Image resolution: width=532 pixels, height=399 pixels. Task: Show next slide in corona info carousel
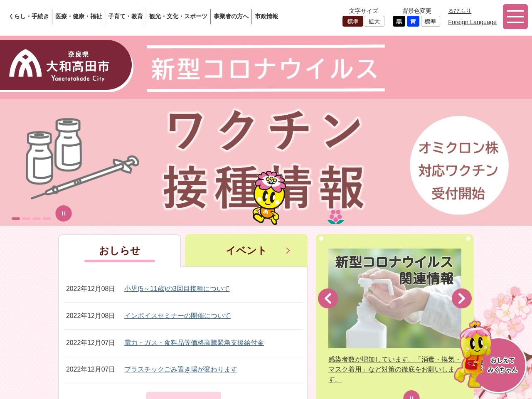(x=462, y=298)
